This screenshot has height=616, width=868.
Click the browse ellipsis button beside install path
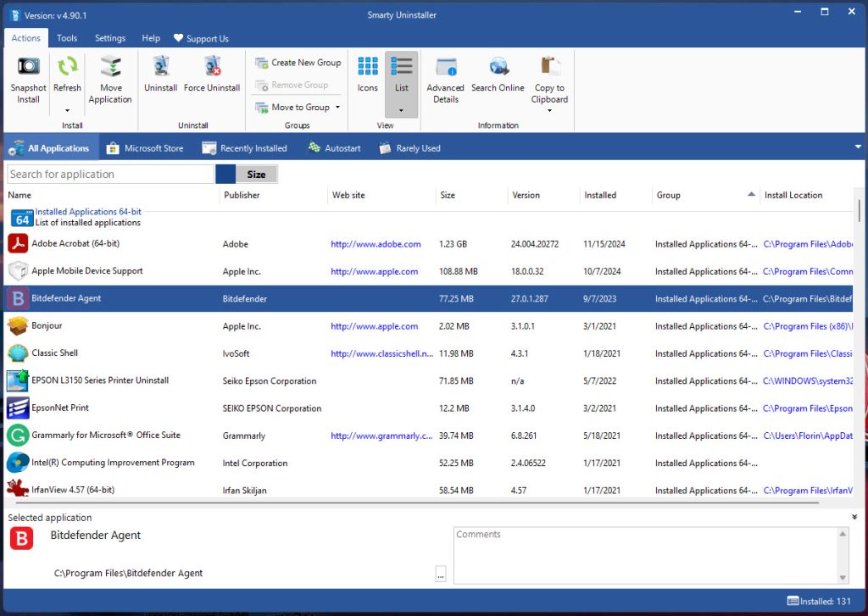(441, 574)
